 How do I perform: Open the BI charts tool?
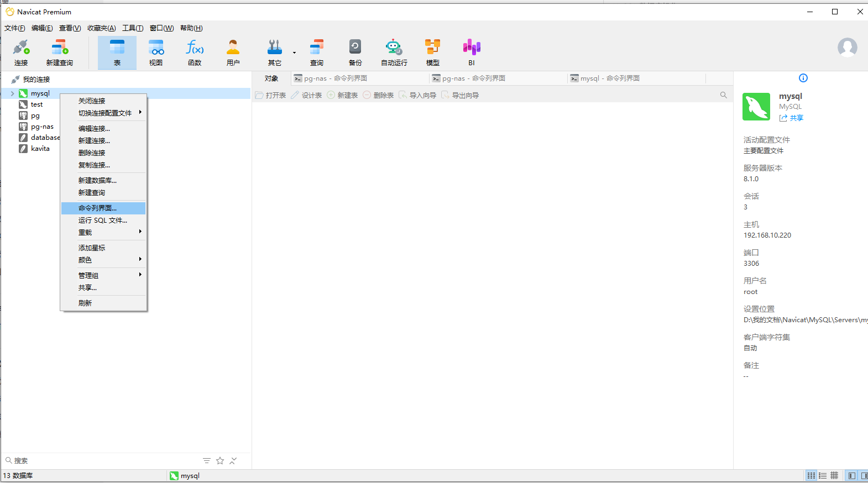472,53
